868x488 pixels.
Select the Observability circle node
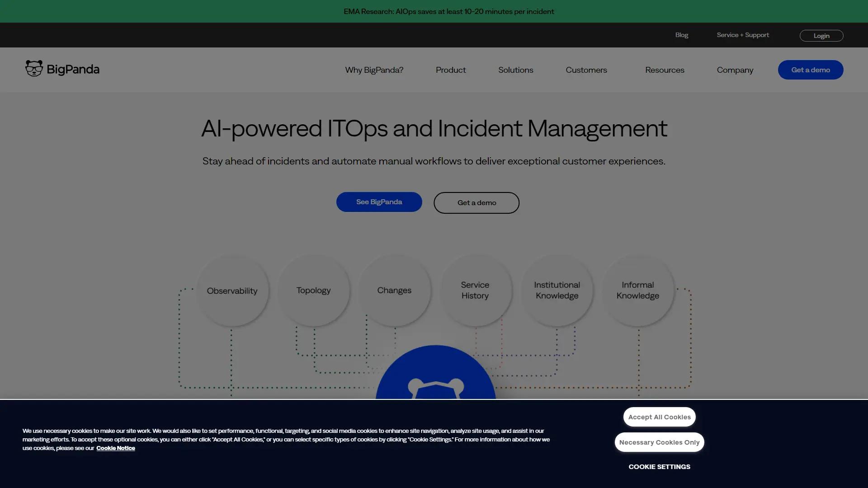(x=232, y=291)
